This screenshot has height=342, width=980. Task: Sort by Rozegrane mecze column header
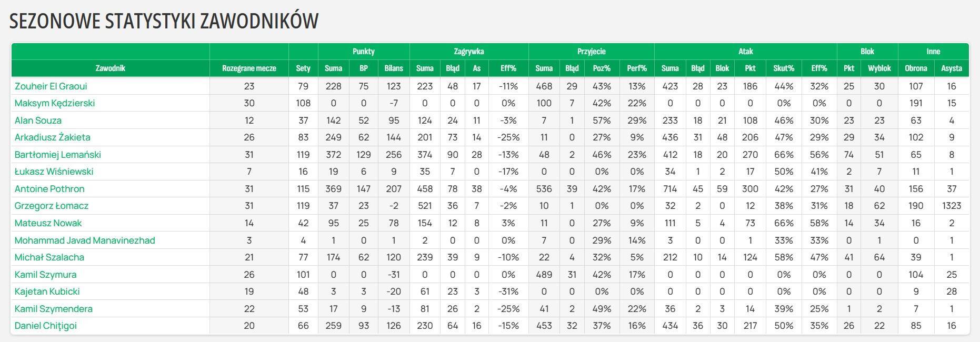(x=249, y=68)
